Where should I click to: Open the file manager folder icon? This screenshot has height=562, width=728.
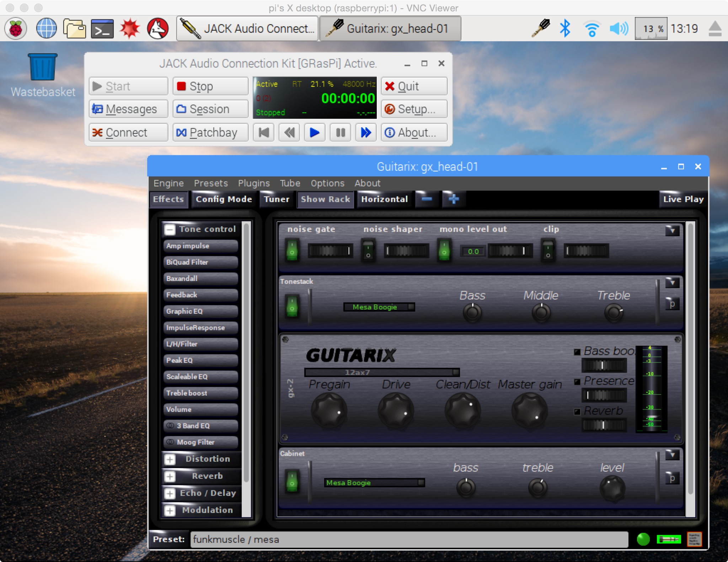pos(74,28)
